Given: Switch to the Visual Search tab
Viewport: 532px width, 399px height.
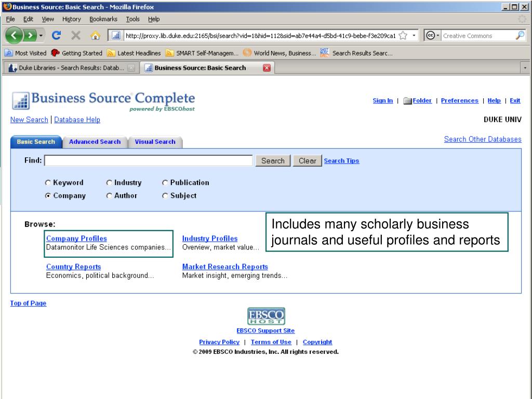Looking at the screenshot, I should tap(155, 142).
